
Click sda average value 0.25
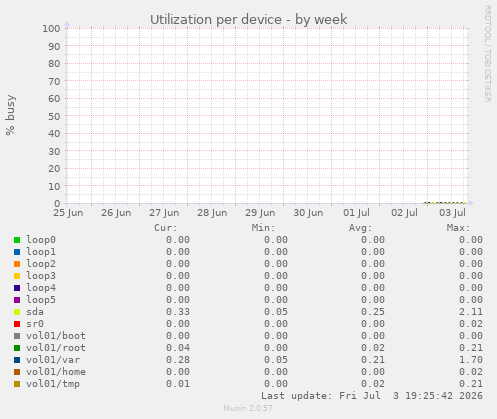point(373,312)
